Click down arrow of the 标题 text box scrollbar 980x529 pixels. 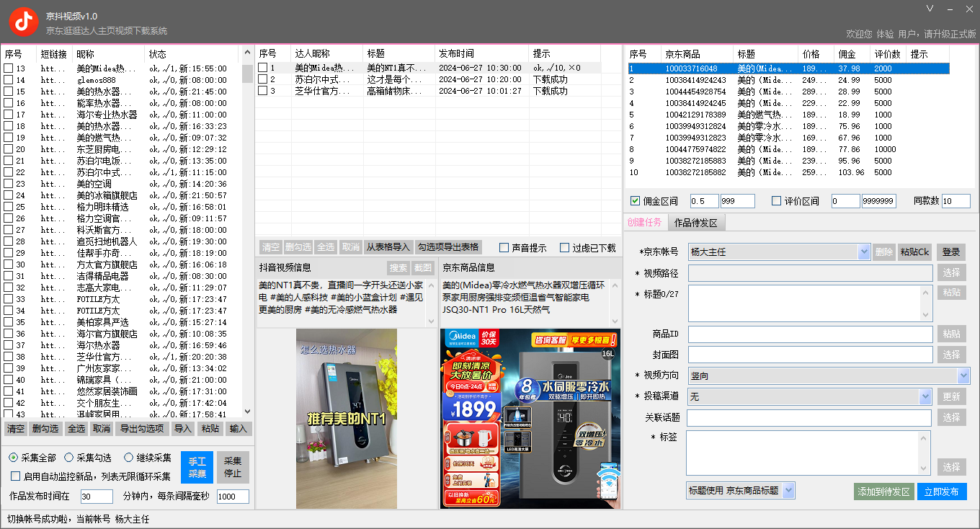click(x=927, y=315)
